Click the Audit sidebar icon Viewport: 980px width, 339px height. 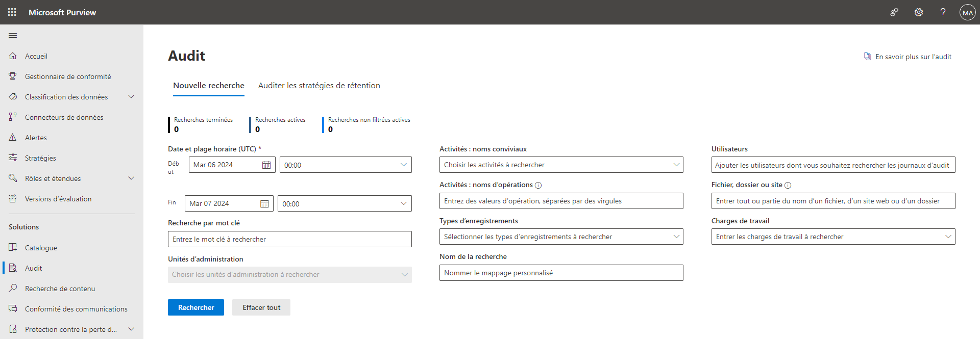13,268
